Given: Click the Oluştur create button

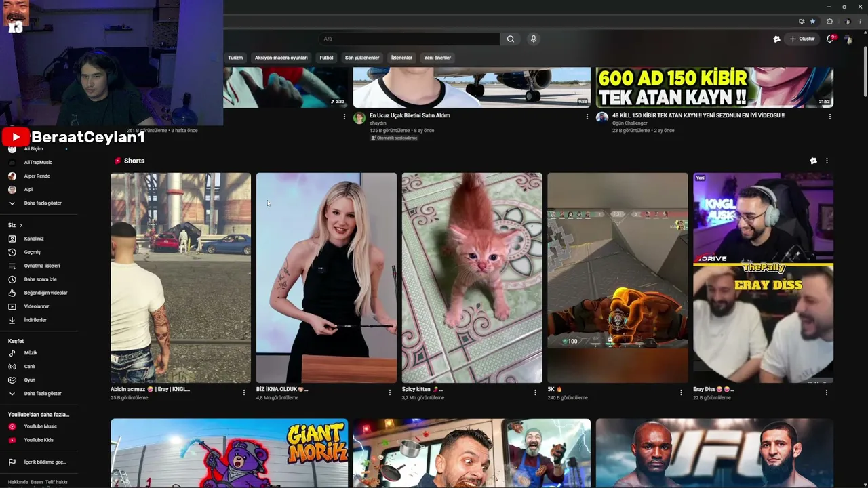Looking at the screenshot, I should [802, 39].
